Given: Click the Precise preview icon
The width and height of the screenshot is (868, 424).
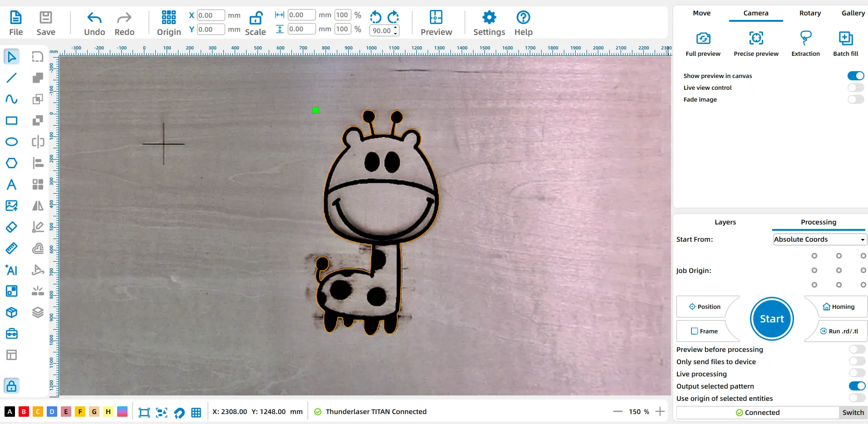Looking at the screenshot, I should (x=756, y=38).
